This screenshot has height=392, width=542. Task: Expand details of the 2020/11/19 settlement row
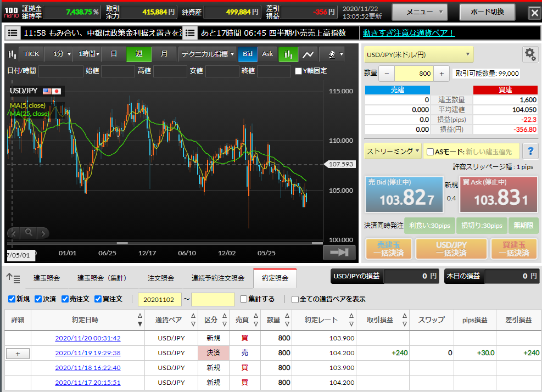(18, 353)
